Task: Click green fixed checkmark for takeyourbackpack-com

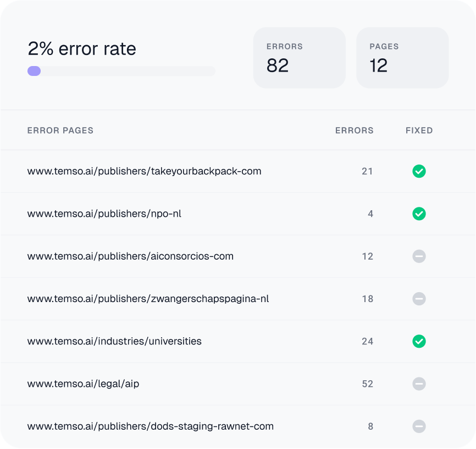Action: [x=419, y=171]
